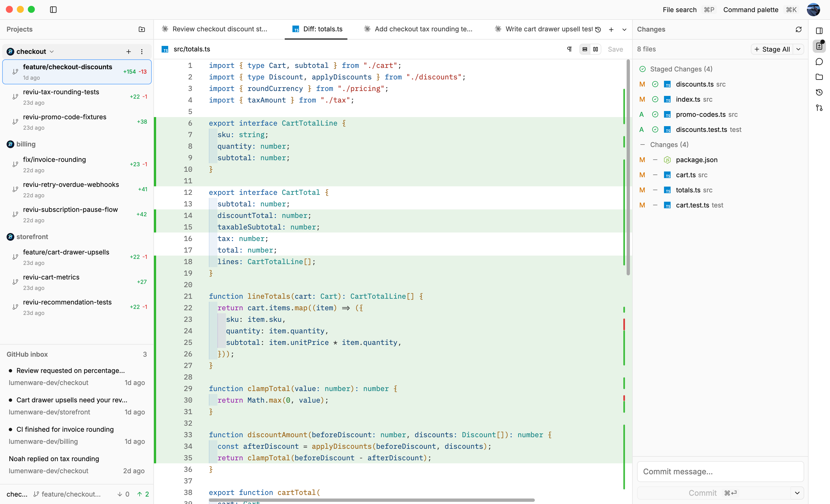Switch to Review checkout discount tab
Image resolution: width=830 pixels, height=504 pixels.
[x=215, y=29]
